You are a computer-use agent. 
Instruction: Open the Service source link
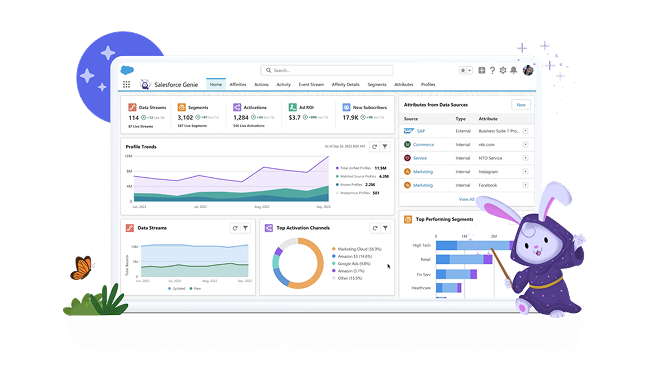420,158
